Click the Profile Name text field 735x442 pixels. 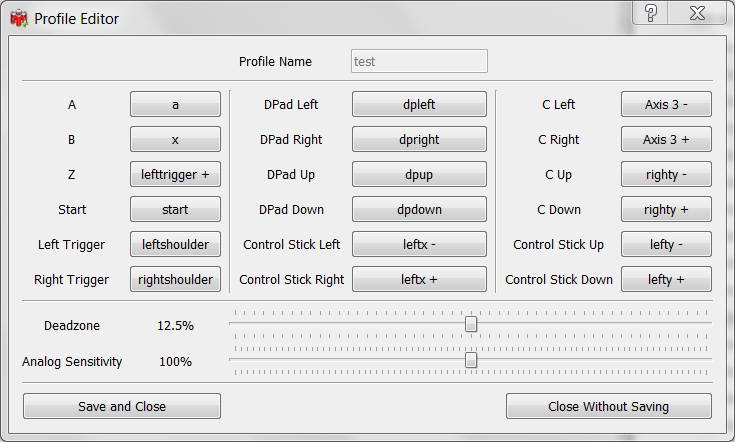(419, 61)
